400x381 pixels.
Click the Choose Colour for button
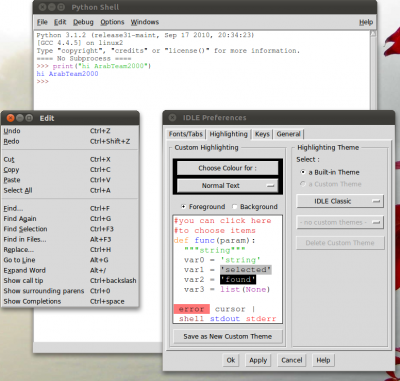227,168
